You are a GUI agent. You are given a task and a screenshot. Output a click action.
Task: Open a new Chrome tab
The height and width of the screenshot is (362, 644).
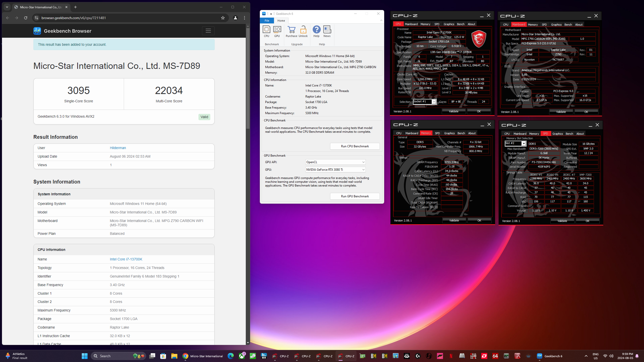(x=75, y=7)
